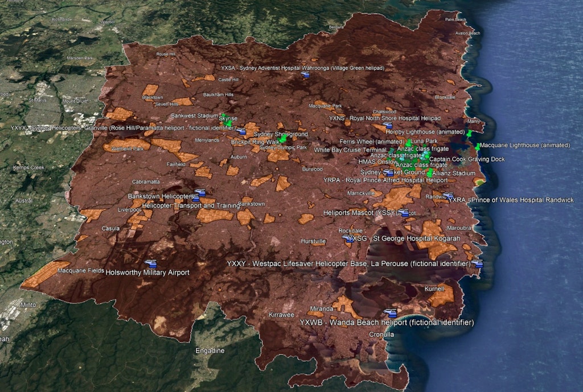This screenshot has height=392, width=583.
Task: Click the Prince of Wales Hospital helipad icon
Action: 449,196
